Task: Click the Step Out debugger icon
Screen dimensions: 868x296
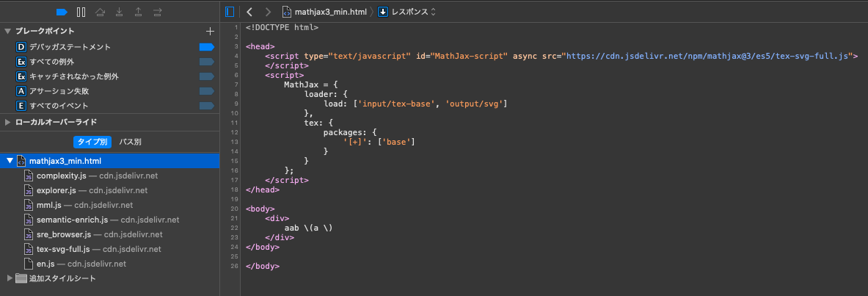Action: [139, 12]
